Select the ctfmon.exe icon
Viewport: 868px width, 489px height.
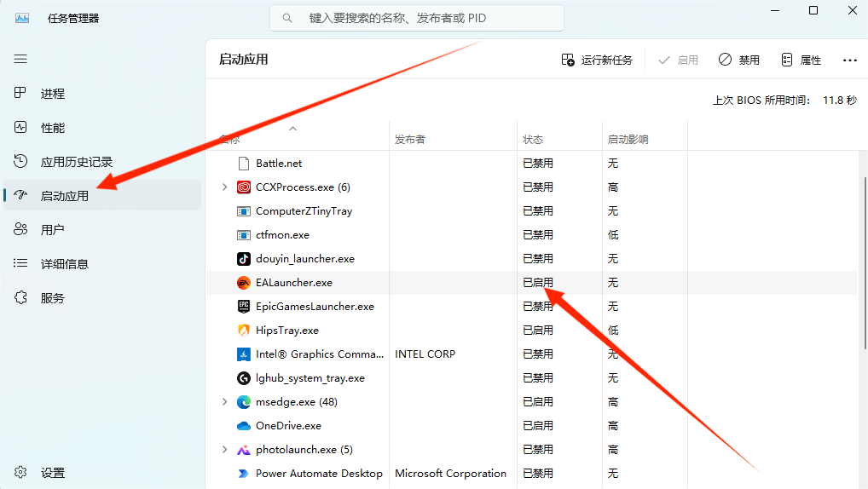click(x=244, y=234)
